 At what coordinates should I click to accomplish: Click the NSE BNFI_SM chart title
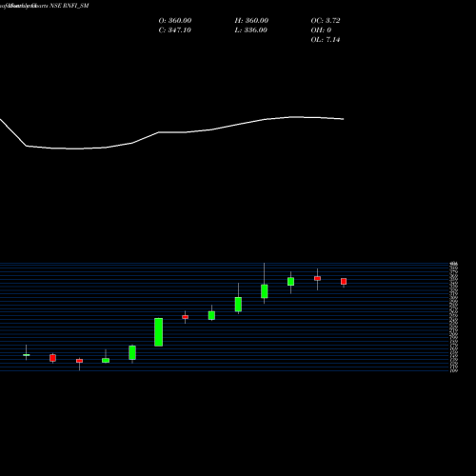pyautogui.click(x=69, y=6)
